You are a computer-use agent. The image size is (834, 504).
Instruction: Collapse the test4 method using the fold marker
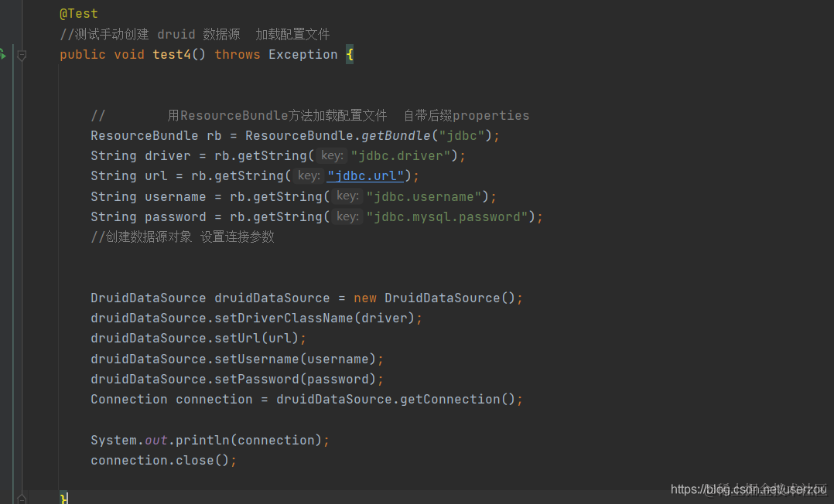pos(22,56)
